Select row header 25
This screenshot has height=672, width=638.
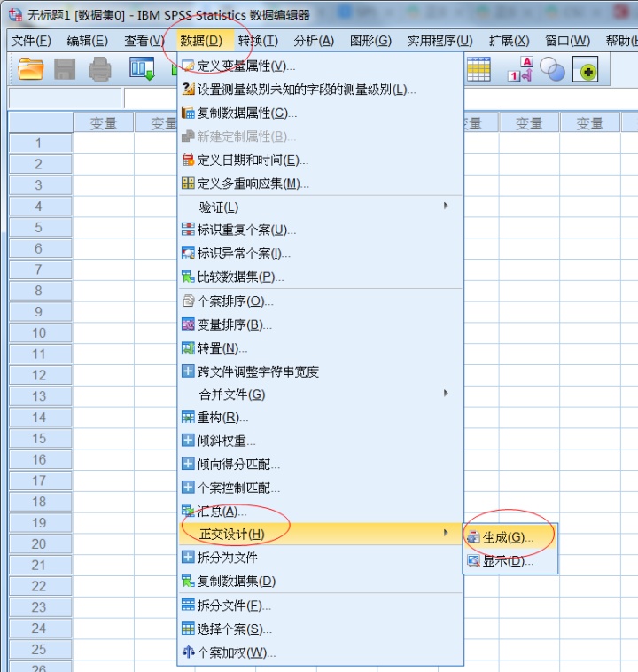pos(40,649)
